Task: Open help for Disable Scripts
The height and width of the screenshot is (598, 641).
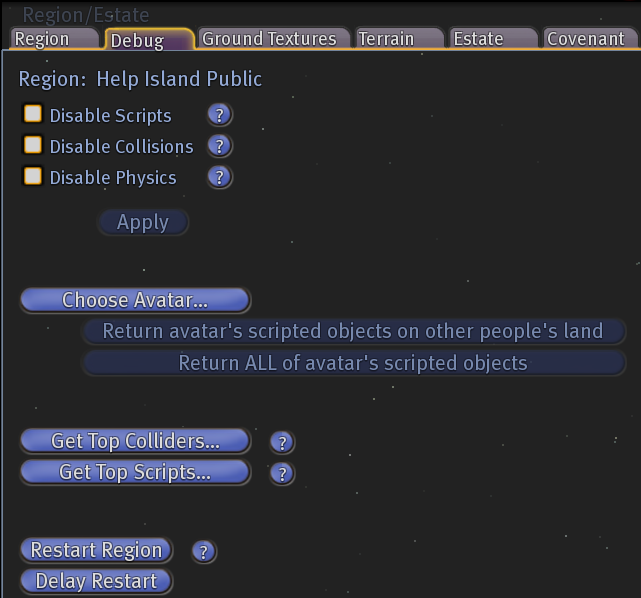Action: pos(220,115)
